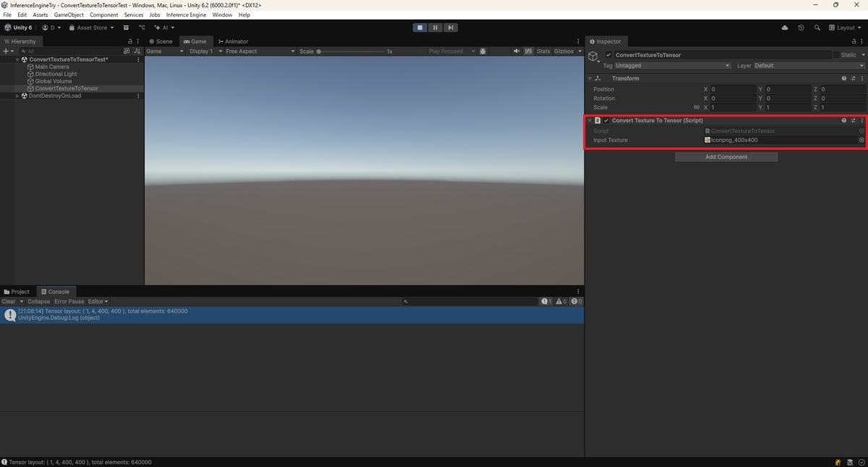Toggle the GameObject active checkbox
Screen dimensions: 868x467
[608, 55]
